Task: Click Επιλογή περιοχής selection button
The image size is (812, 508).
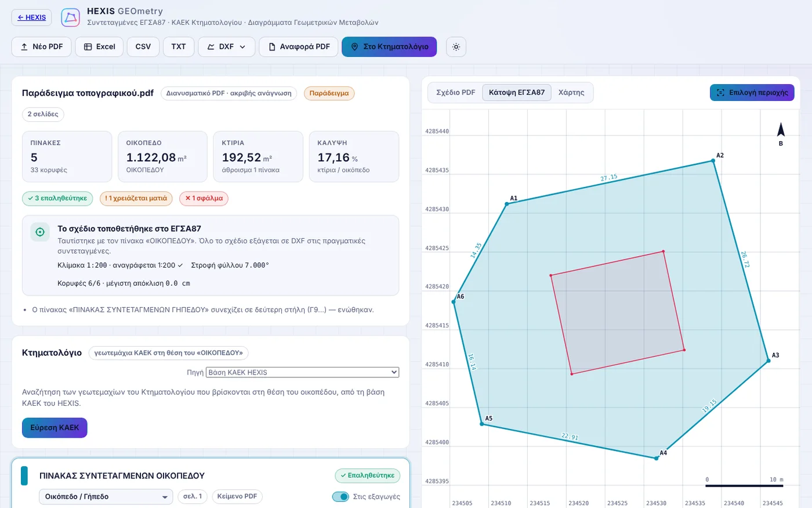Action: pos(752,93)
